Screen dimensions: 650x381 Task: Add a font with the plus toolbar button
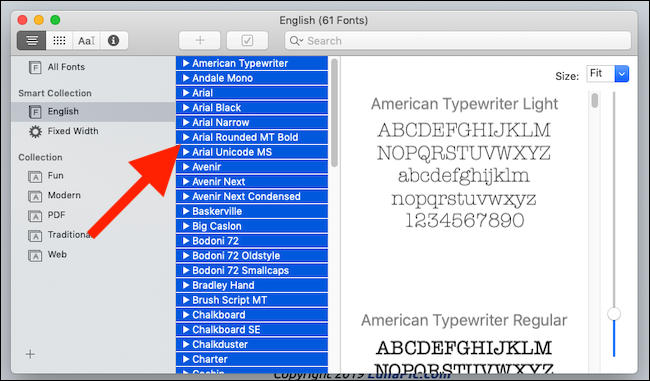coord(200,41)
